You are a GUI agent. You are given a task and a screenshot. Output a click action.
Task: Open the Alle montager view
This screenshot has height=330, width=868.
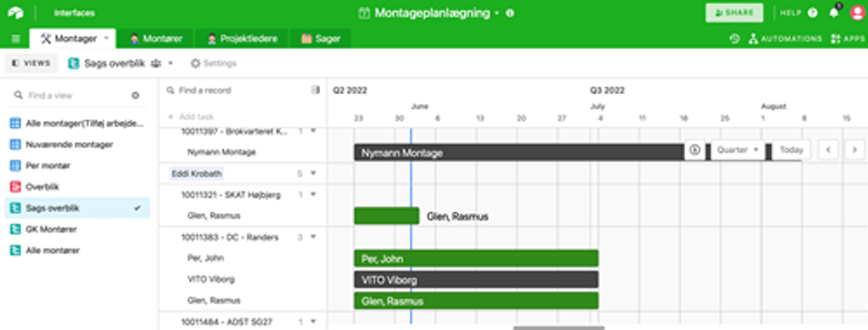pyautogui.click(x=78, y=124)
